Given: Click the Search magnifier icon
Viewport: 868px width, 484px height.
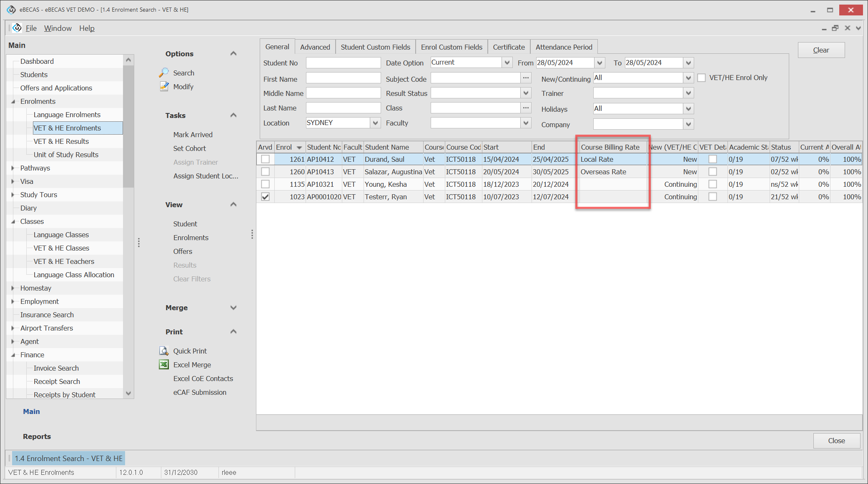Looking at the screenshot, I should pyautogui.click(x=163, y=73).
